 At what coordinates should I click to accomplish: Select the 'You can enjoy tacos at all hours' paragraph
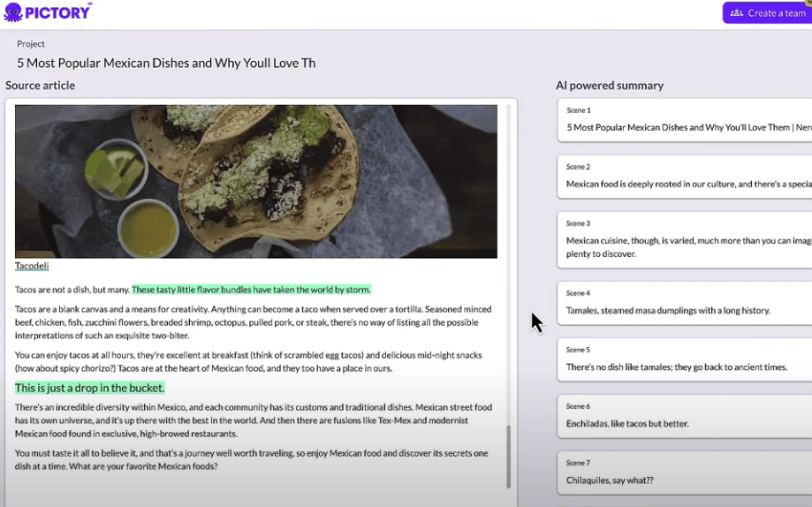tap(247, 361)
